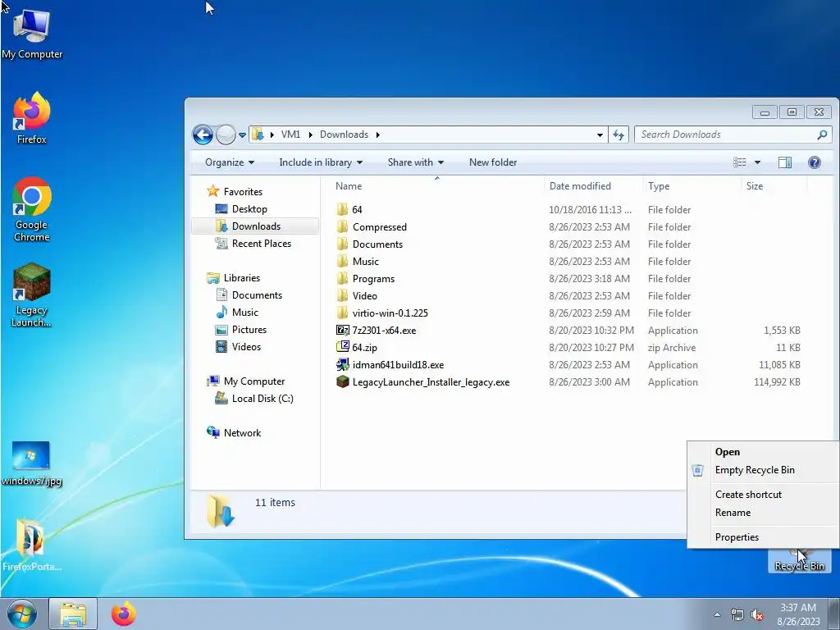Choose Properties from the context menu
This screenshot has width=840, height=630.
pos(764,536)
